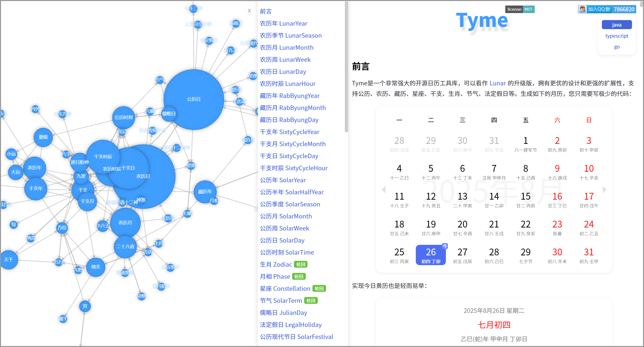Image resolution: width=644 pixels, height=347 pixels.
Task: Select the 二十八宿 graph node
Action: pos(125,247)
